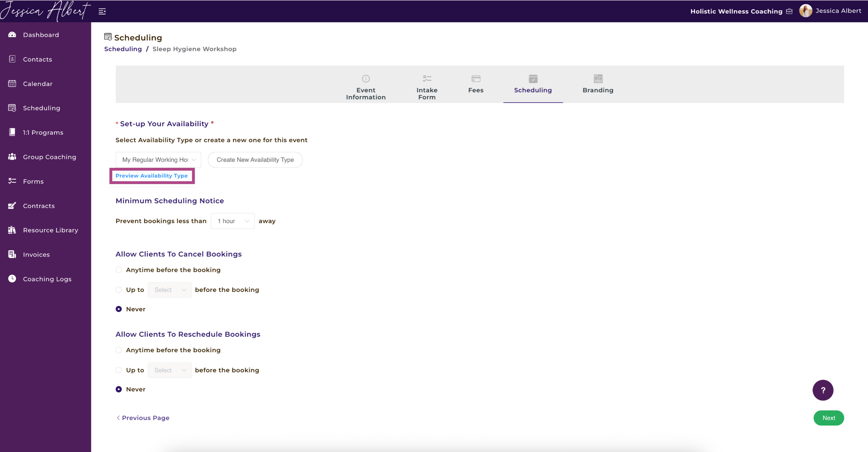Open the 1 hour notice dropdown
The image size is (868, 452).
(x=233, y=221)
